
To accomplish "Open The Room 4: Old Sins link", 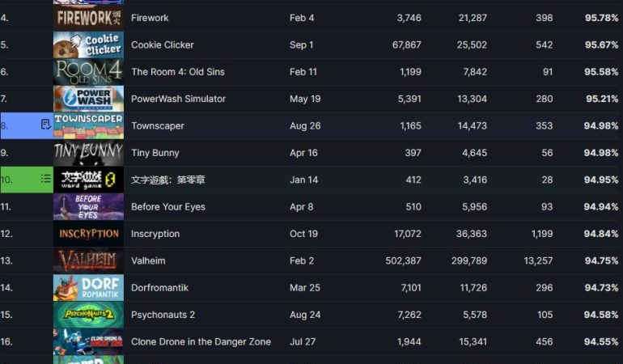I will (178, 72).
